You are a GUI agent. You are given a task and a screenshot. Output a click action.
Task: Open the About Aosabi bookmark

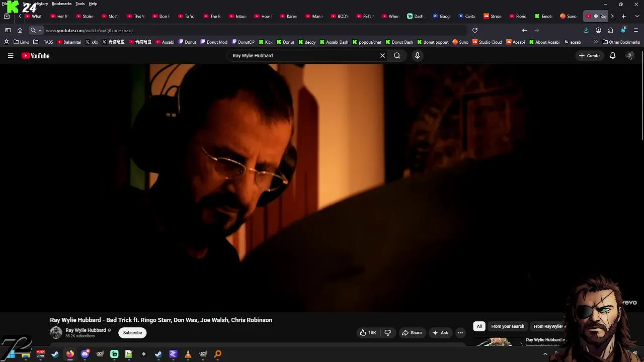click(544, 42)
